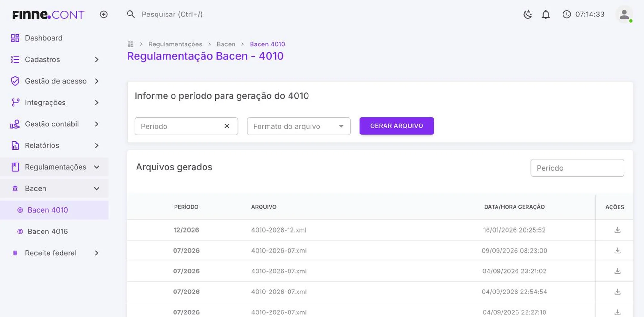Select Bacen 4010 in sidebar
The width and height of the screenshot is (644, 317).
pyautogui.click(x=54, y=210)
